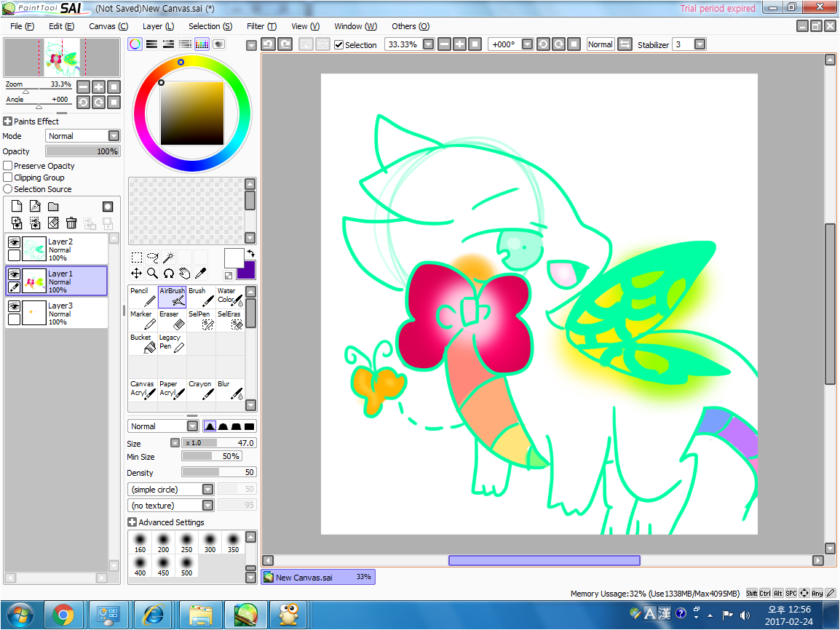This screenshot has height=630, width=840.
Task: Delete the selected layer with trash icon
Action: pos(71,223)
